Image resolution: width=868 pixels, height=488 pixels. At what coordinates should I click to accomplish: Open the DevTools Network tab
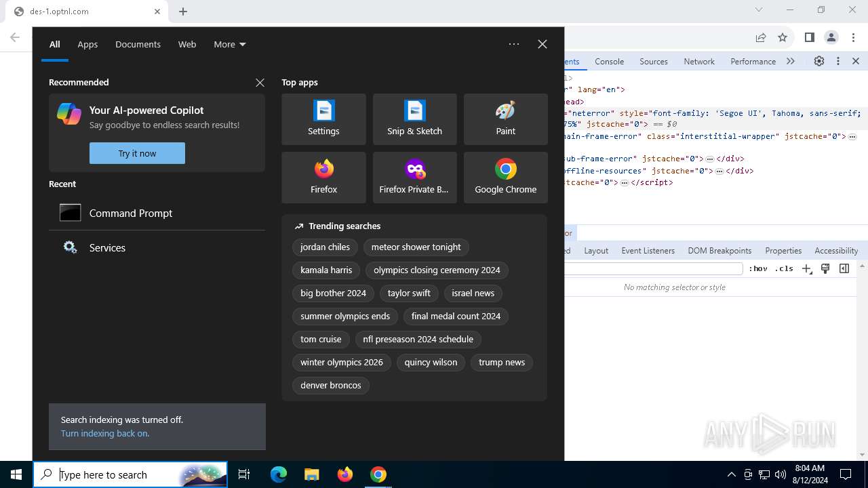699,61
